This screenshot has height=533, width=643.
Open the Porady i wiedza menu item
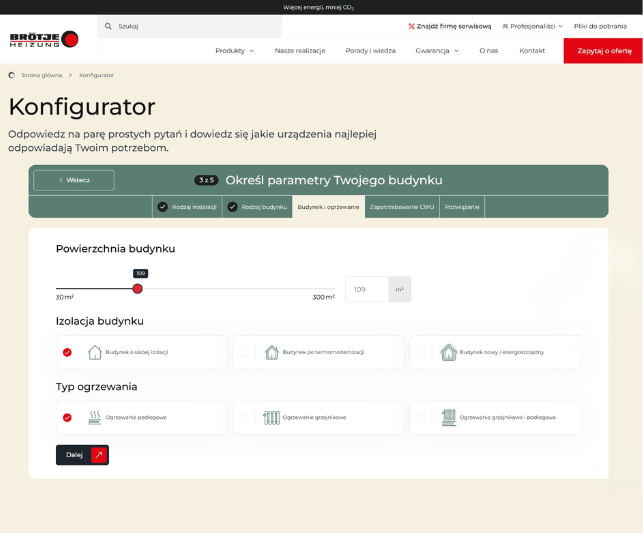pos(370,51)
